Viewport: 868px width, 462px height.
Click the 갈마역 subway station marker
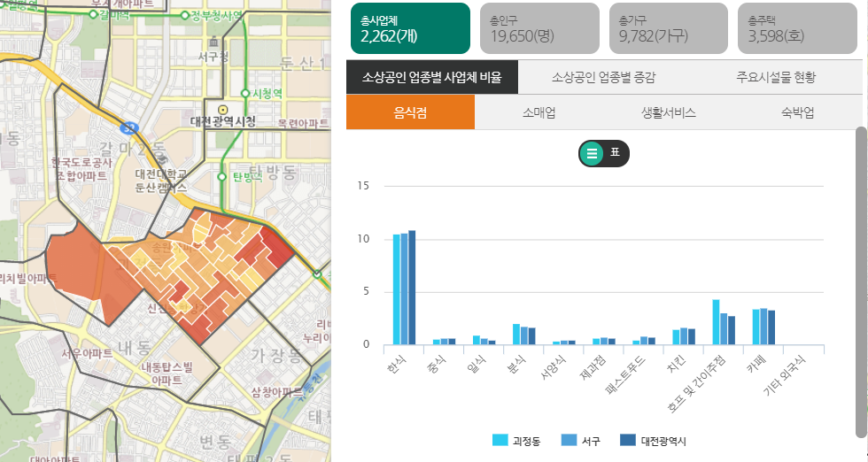pyautogui.click(x=93, y=14)
